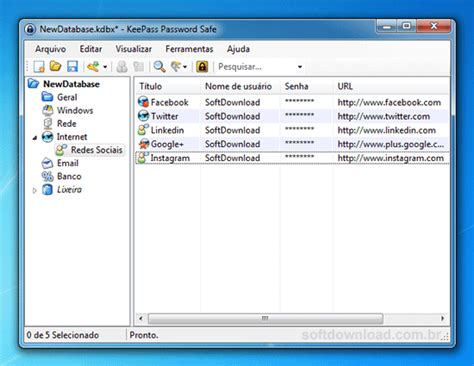
Task: Click the Copy user name toolbar icon
Action: [122, 67]
